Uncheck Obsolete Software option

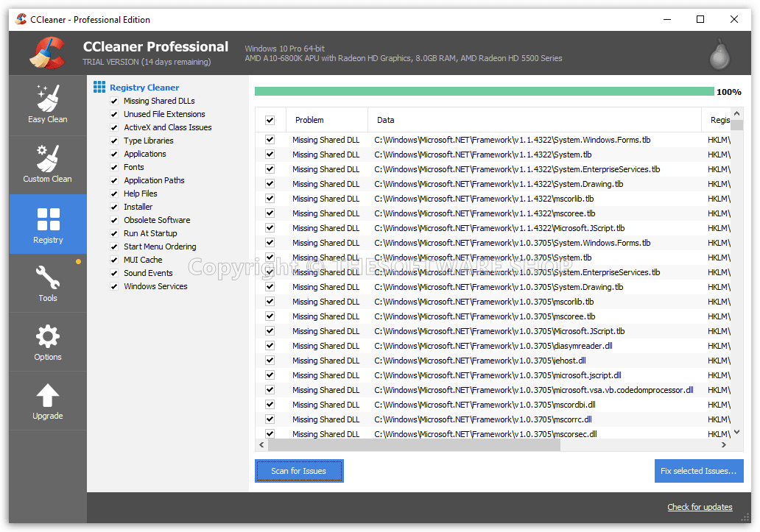tap(114, 220)
